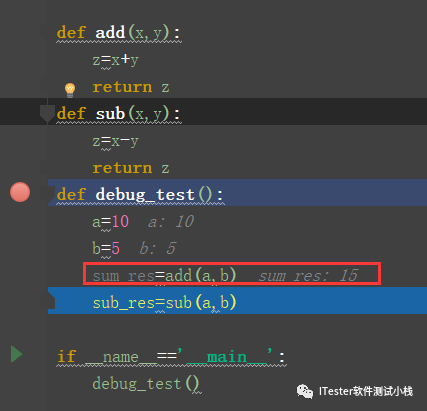
Task: Click the inline debug value b: 5
Action: click(x=158, y=249)
